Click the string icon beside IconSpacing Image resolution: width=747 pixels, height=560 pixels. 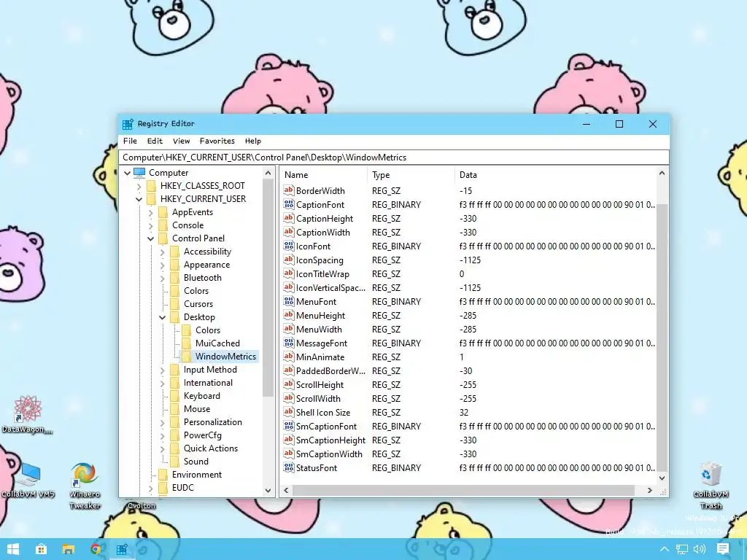click(289, 260)
